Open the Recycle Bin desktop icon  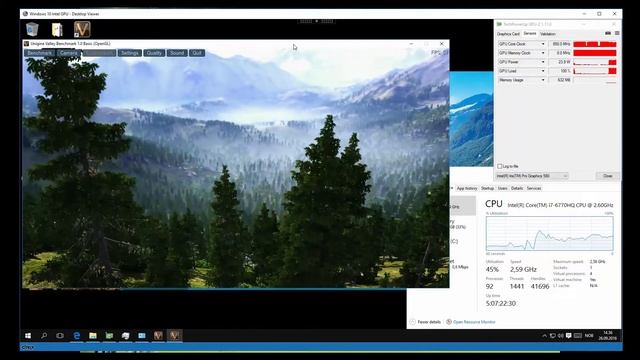(32, 29)
